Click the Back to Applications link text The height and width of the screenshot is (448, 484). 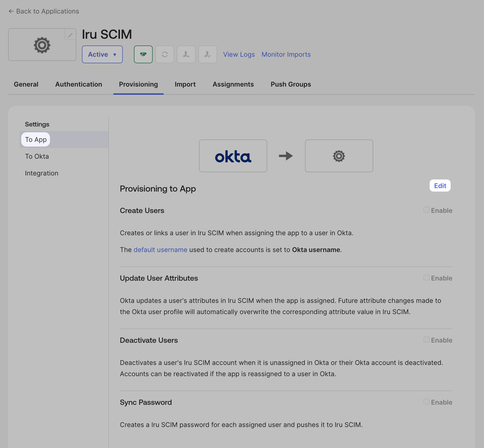pyautogui.click(x=48, y=11)
